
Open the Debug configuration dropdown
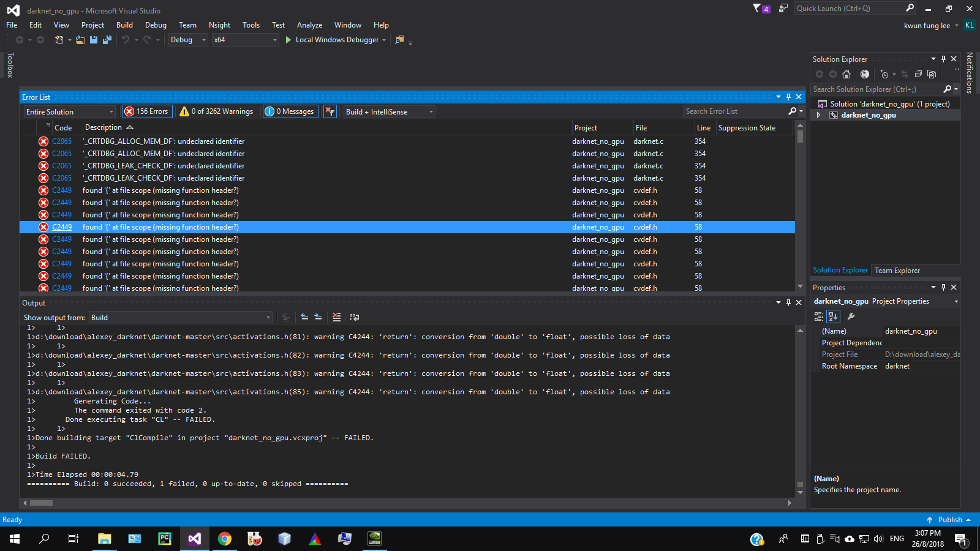pyautogui.click(x=187, y=40)
